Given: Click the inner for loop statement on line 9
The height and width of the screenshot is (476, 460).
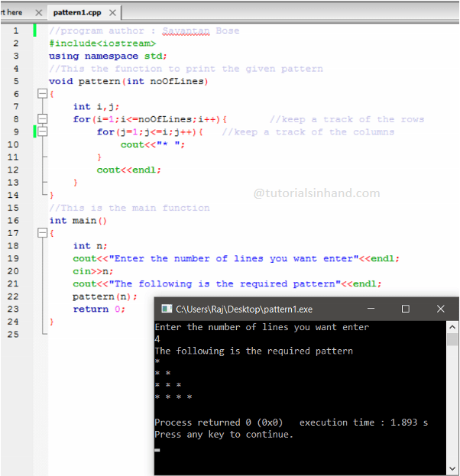Looking at the screenshot, I should pyautogui.click(x=150, y=132).
